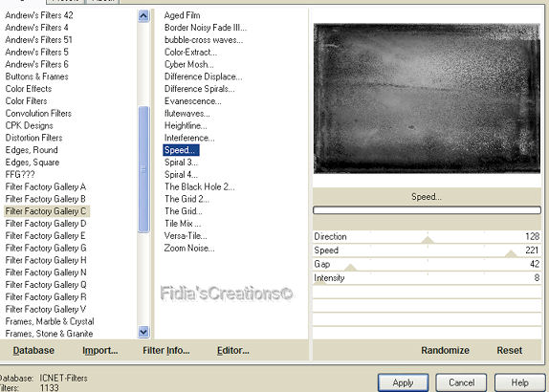Open Filter Info...
Viewport: 549px width, 392px height.
(x=166, y=350)
